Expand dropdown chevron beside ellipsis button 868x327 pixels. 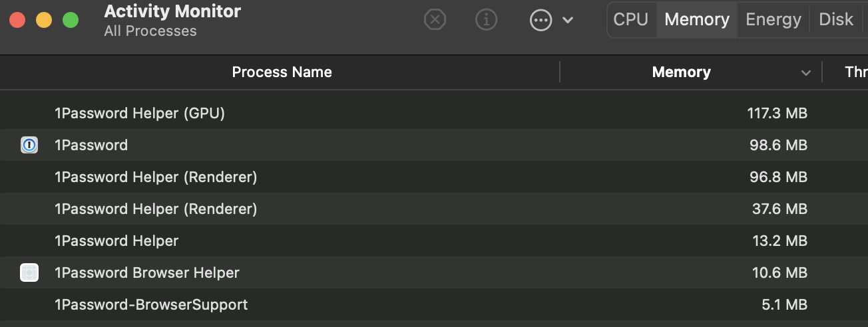click(x=568, y=20)
